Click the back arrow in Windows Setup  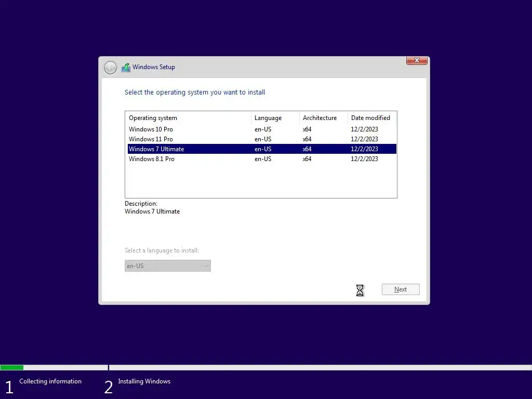pos(110,68)
